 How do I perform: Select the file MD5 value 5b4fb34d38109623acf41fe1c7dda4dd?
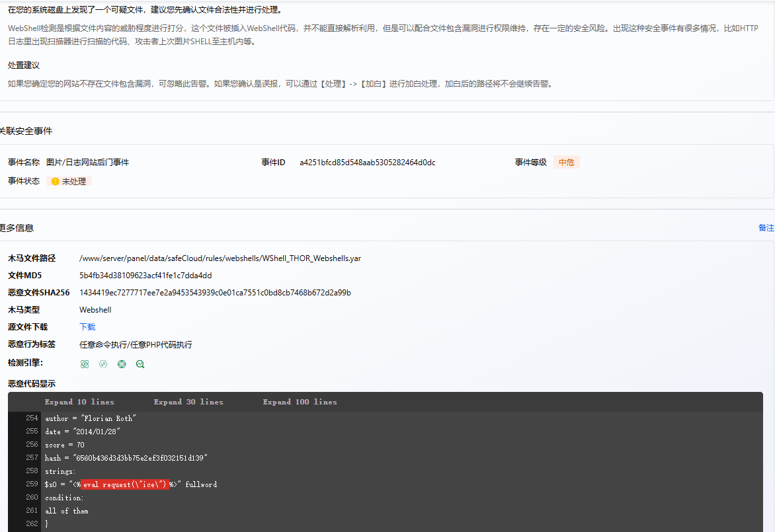[x=145, y=276]
